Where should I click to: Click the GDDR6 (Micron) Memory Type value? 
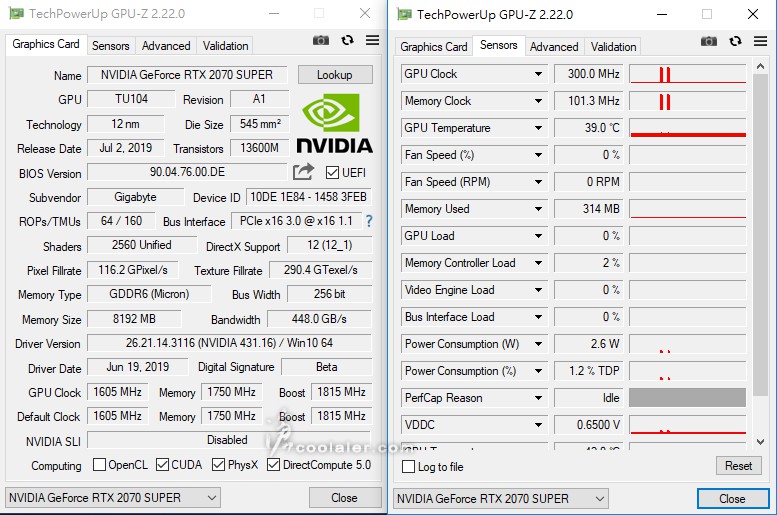(x=149, y=294)
